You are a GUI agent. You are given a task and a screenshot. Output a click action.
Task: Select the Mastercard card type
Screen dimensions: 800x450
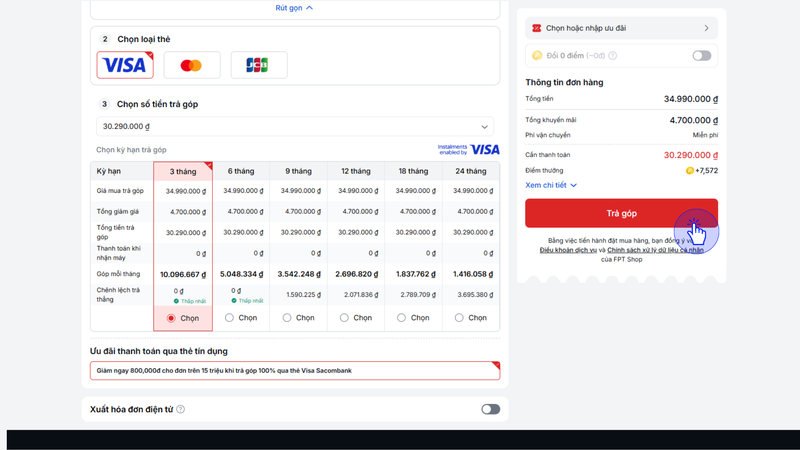pos(192,65)
